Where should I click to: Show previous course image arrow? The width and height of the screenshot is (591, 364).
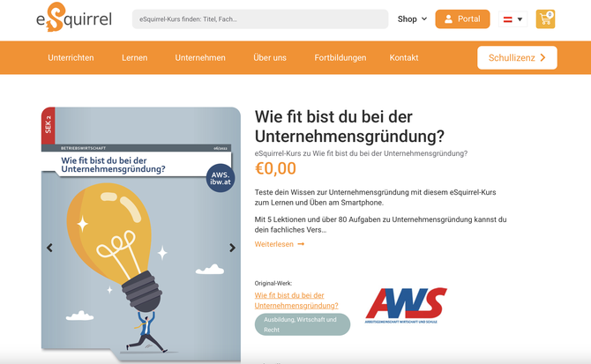[x=49, y=248]
